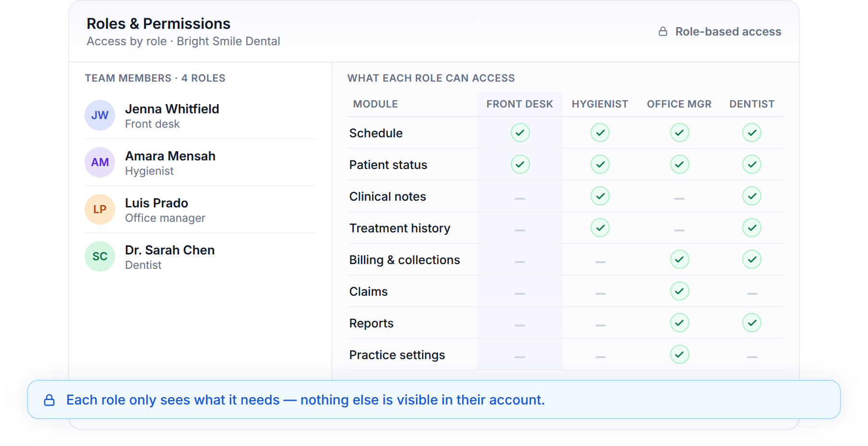The height and width of the screenshot is (446, 868).
Task: Enable Dentist access to Practice settings
Action: click(752, 357)
